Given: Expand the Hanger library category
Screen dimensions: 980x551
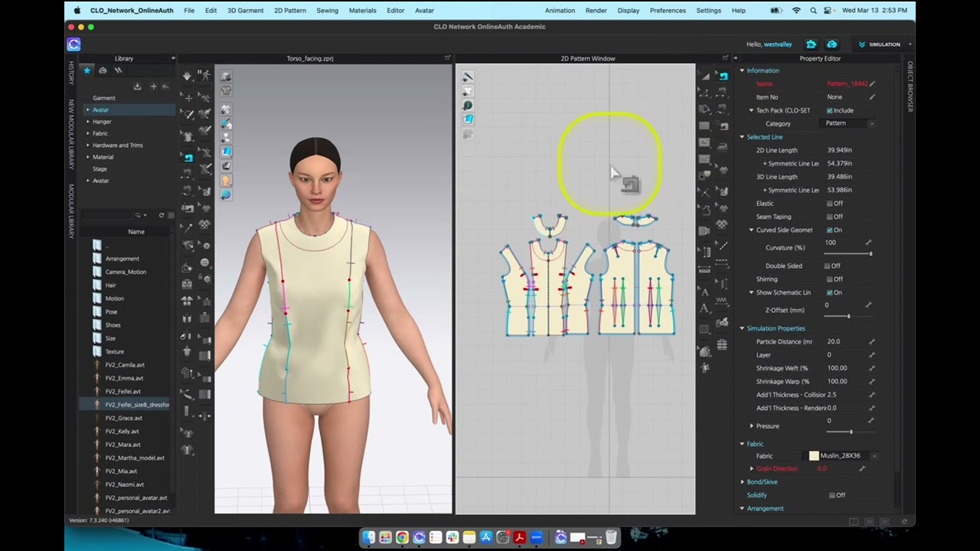Looking at the screenshot, I should pyautogui.click(x=88, y=122).
